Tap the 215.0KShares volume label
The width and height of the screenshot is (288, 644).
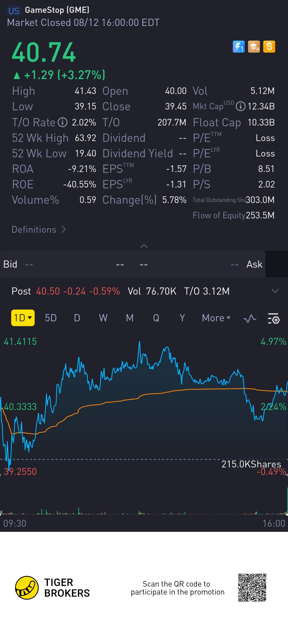click(x=251, y=464)
